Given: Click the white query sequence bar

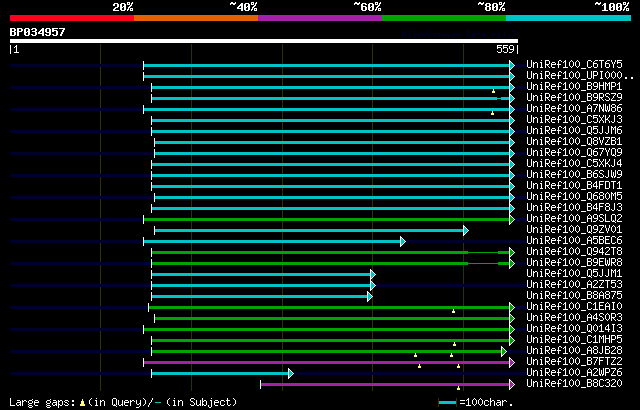Looking at the screenshot, I should 264,41.
